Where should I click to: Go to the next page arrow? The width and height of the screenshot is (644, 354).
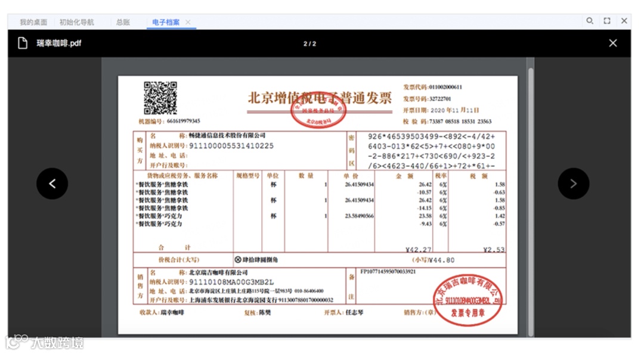tap(574, 184)
